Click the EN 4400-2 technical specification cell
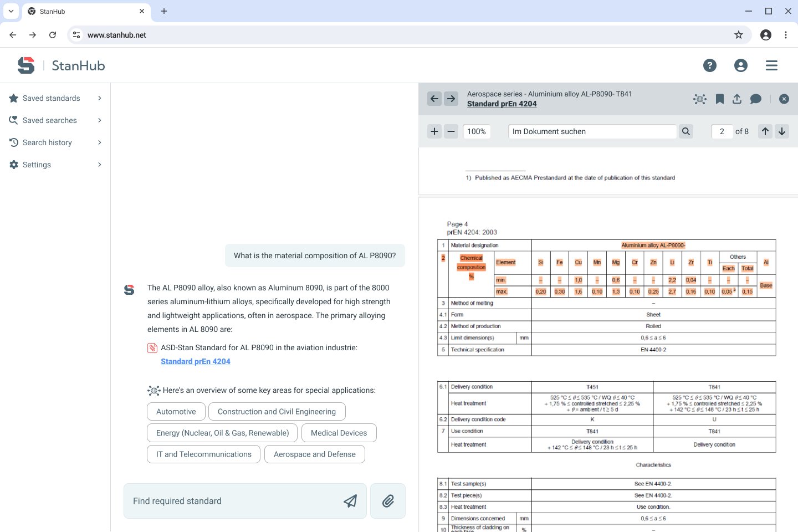 coord(653,350)
